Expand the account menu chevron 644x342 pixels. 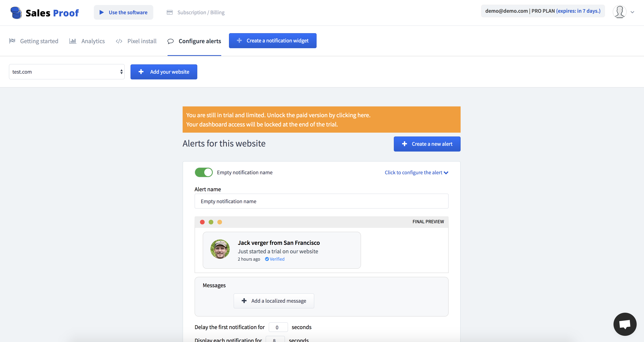(x=632, y=12)
